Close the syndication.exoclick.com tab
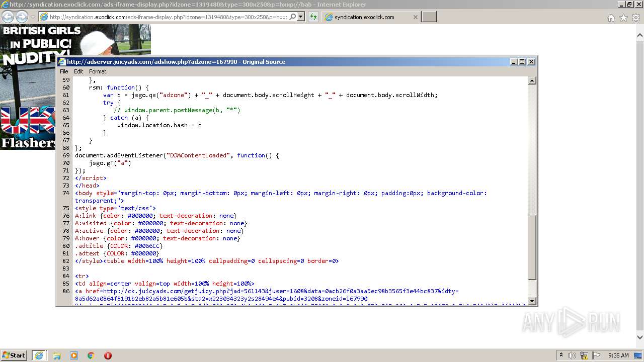Viewport: 644px width, 362px height. coord(415,17)
